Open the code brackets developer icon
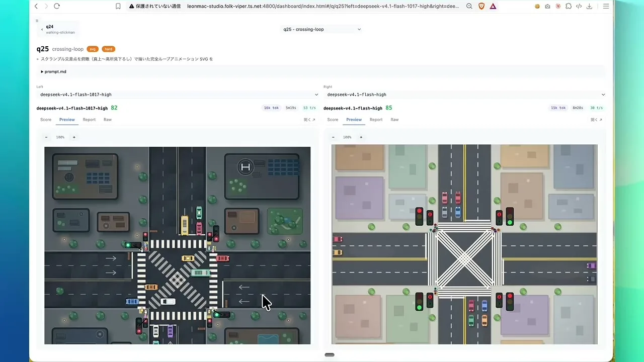The width and height of the screenshot is (644, 362). [x=579, y=6]
